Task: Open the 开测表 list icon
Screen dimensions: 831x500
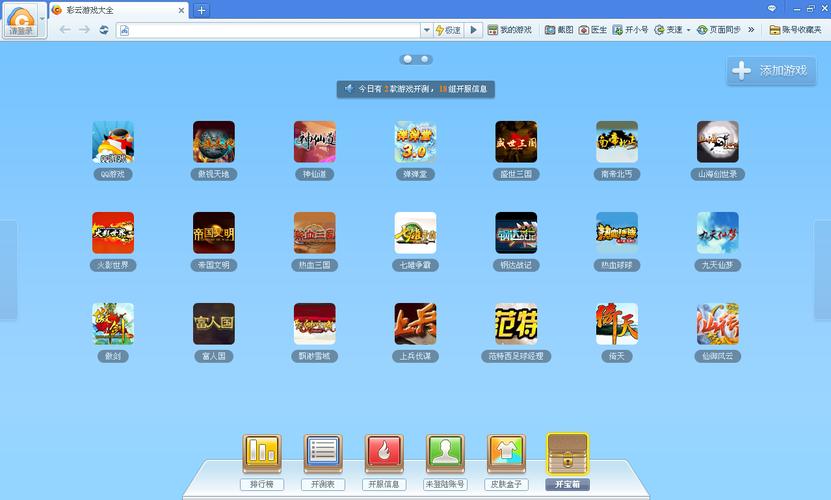Action: [x=323, y=455]
